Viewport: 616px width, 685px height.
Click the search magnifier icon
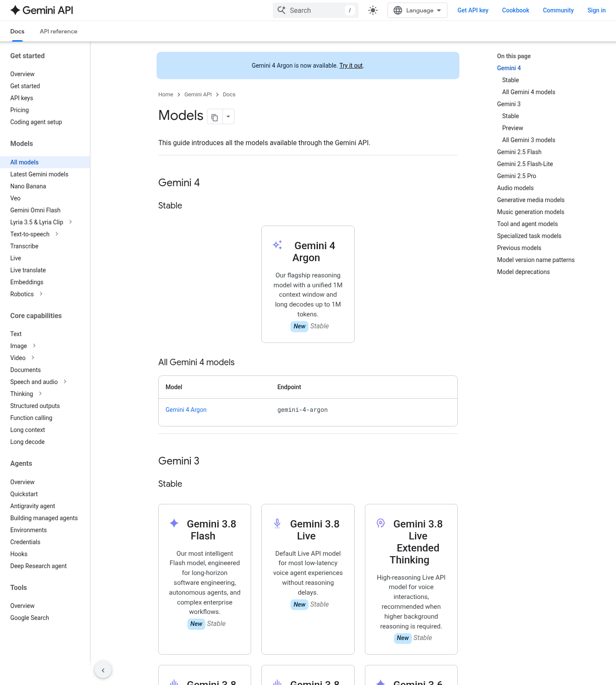tap(281, 10)
